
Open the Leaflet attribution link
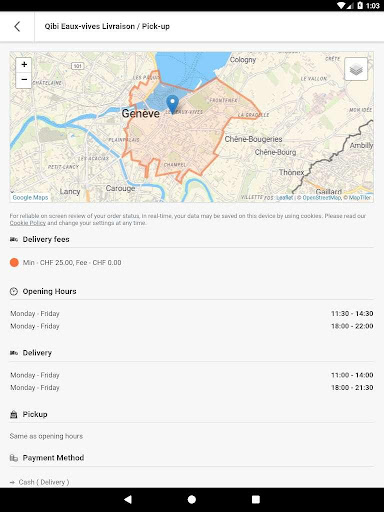(285, 198)
